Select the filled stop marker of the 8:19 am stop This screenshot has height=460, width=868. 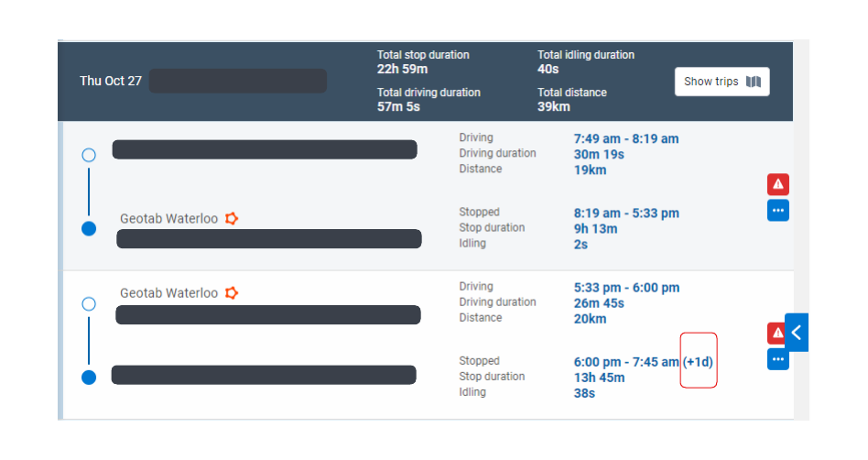(89, 228)
